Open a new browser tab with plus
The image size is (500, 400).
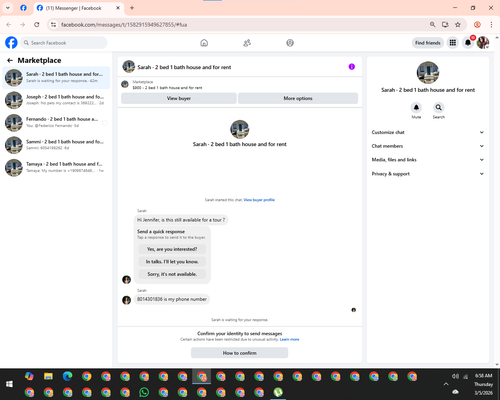(x=132, y=8)
